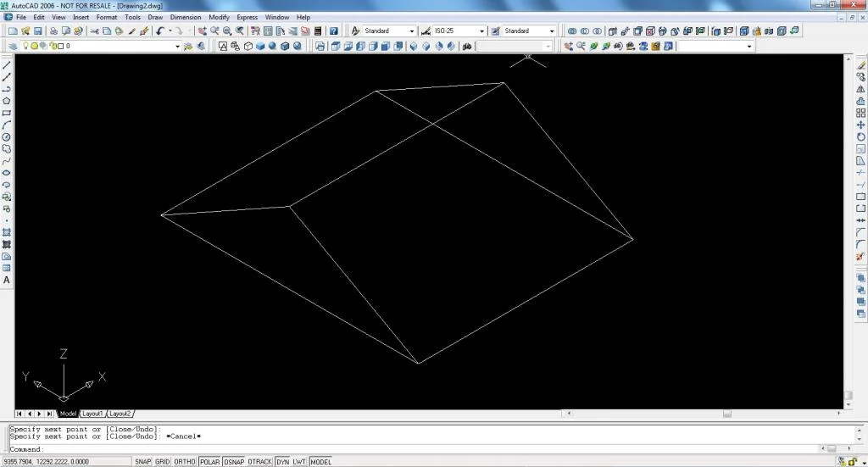The image size is (868, 467).
Task: Select the Rotate tool in Modify toolbar
Action: [861, 137]
